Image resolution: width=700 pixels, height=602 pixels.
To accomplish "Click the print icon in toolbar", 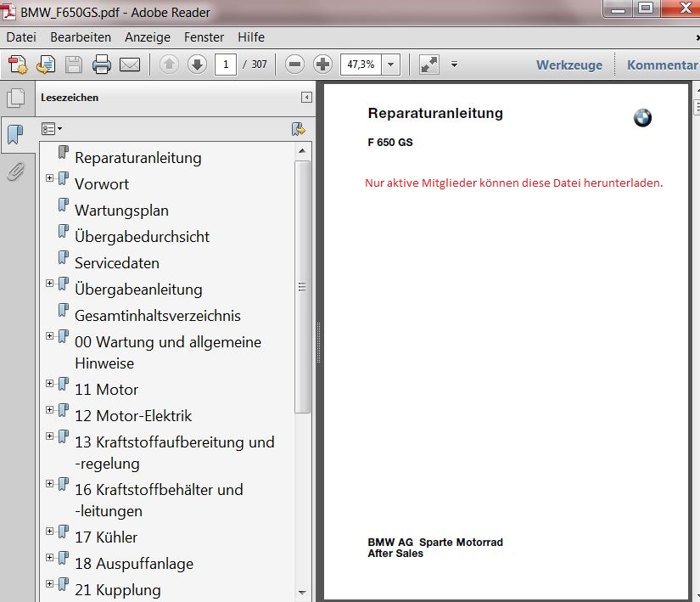I will click(102, 65).
